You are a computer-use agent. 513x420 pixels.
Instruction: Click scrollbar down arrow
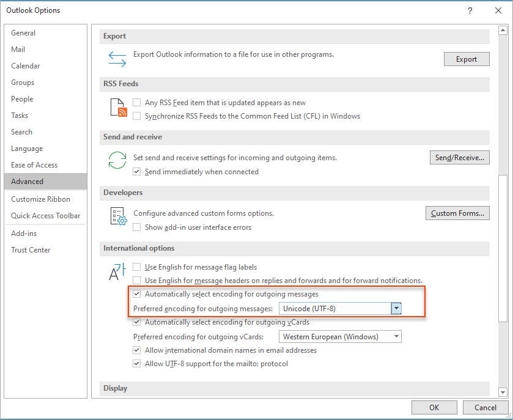pyautogui.click(x=503, y=392)
